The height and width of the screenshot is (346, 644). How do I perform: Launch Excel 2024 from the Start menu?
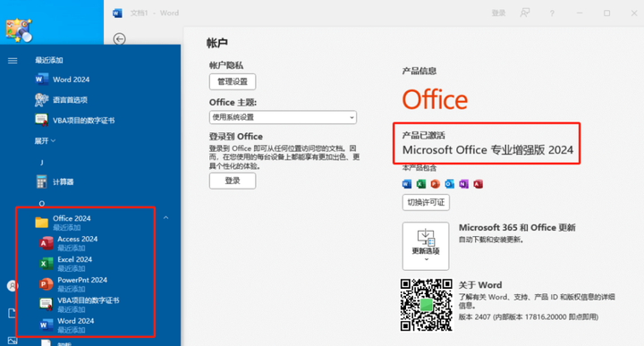pos(65,264)
